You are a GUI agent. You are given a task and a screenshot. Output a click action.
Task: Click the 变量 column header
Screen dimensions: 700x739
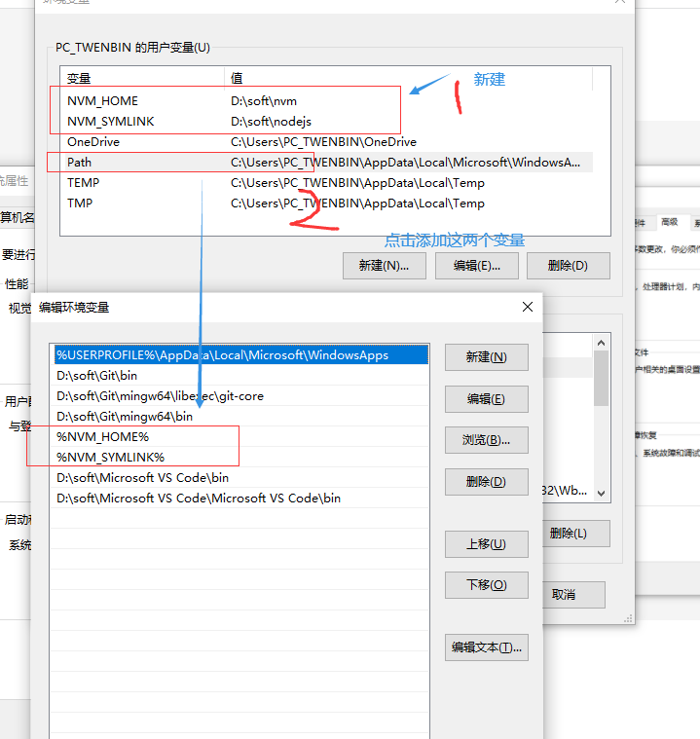[142, 78]
